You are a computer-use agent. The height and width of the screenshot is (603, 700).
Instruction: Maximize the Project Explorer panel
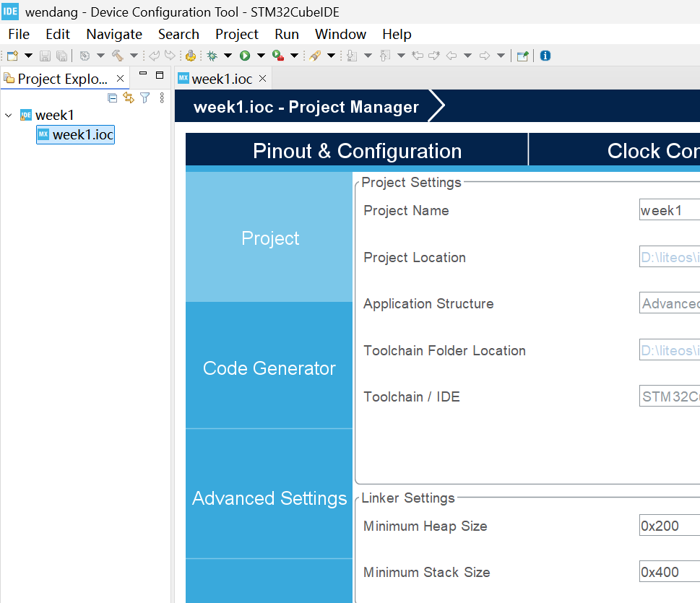point(160,74)
